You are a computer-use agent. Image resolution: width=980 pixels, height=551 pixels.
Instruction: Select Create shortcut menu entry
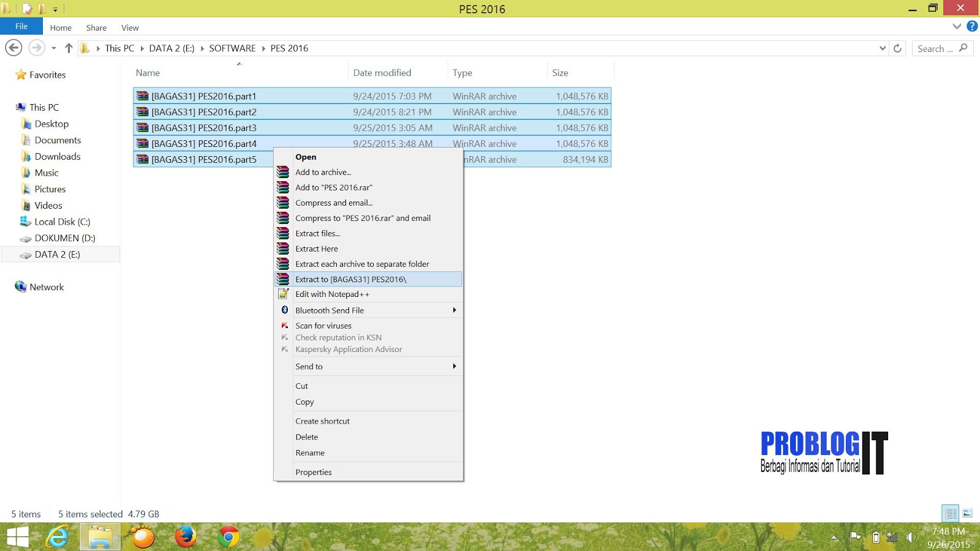pyautogui.click(x=368, y=421)
